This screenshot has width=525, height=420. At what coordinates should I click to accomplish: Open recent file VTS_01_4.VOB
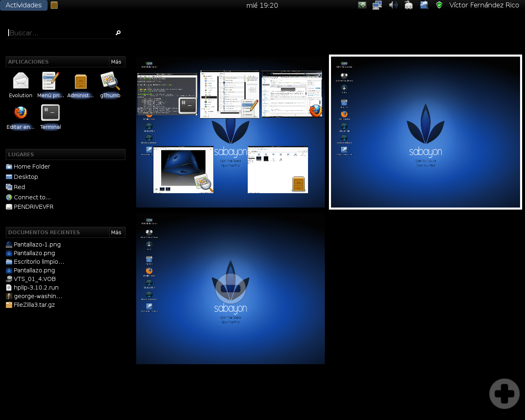pyautogui.click(x=31, y=279)
